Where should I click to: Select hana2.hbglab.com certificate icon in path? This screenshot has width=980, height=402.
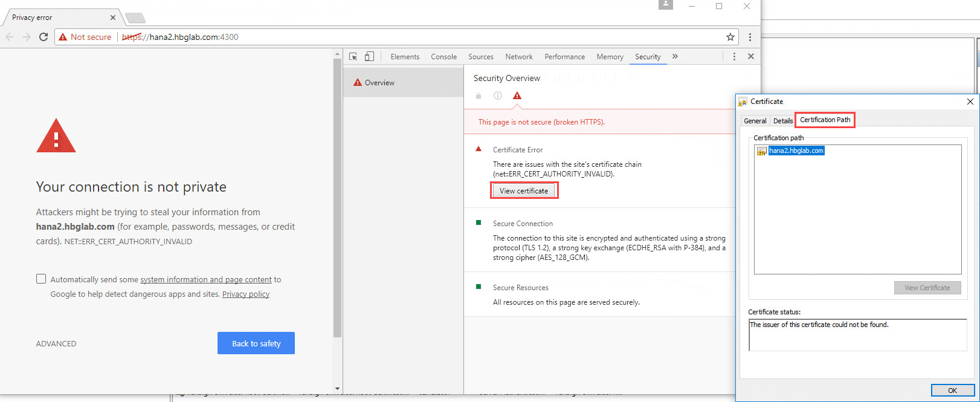[762, 151]
